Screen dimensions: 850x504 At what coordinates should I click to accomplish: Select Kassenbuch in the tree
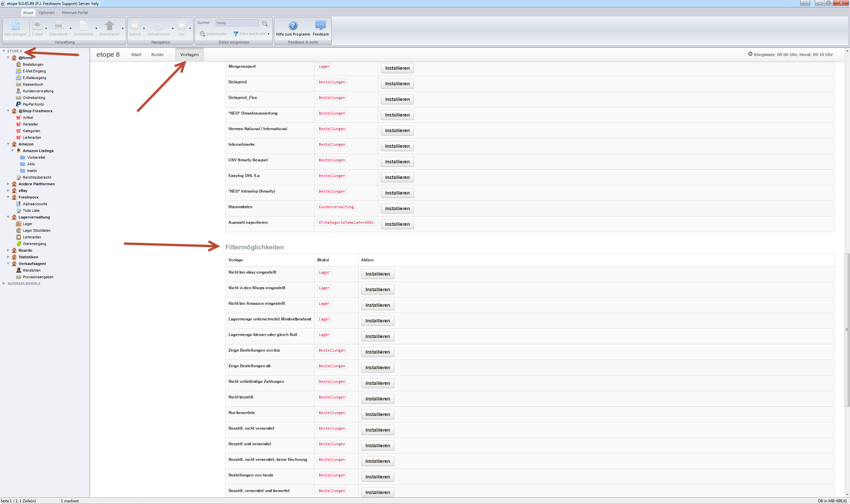(x=33, y=84)
